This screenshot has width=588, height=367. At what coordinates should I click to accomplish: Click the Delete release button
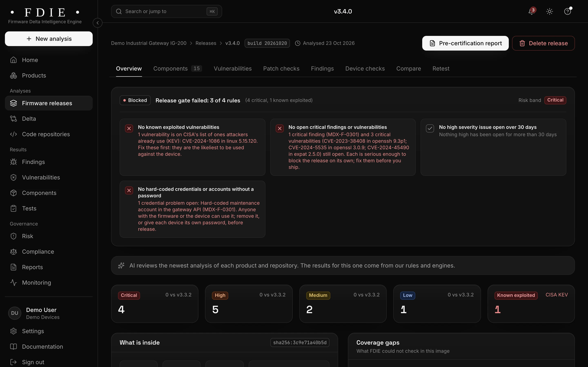[543, 43]
